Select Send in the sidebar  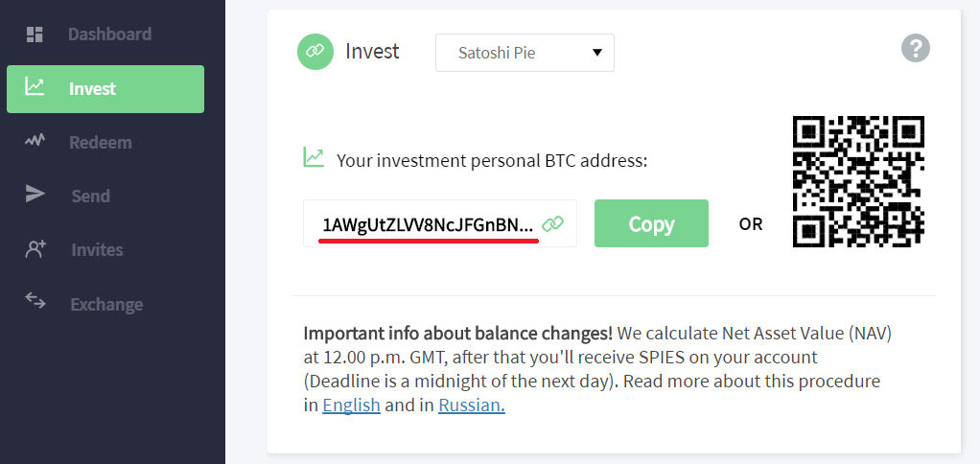90,197
